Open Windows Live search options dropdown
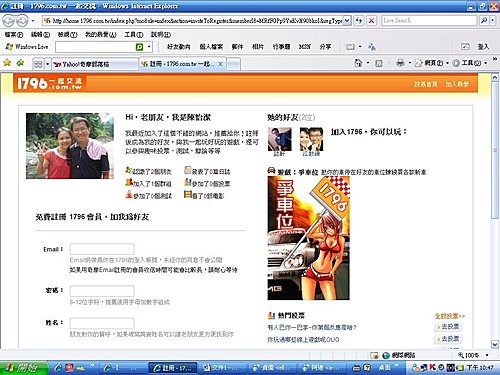The height and width of the screenshot is (375, 500). coord(149,47)
